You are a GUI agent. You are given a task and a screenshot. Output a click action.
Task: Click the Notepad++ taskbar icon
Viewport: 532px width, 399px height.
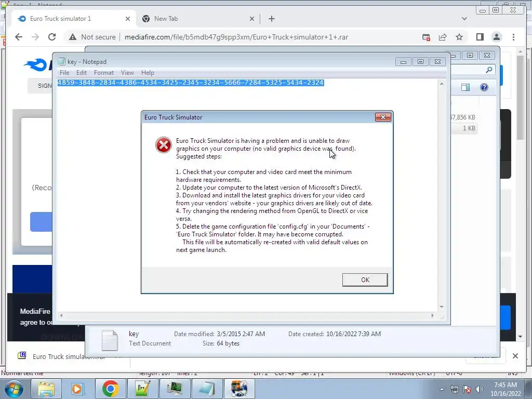coord(142,389)
